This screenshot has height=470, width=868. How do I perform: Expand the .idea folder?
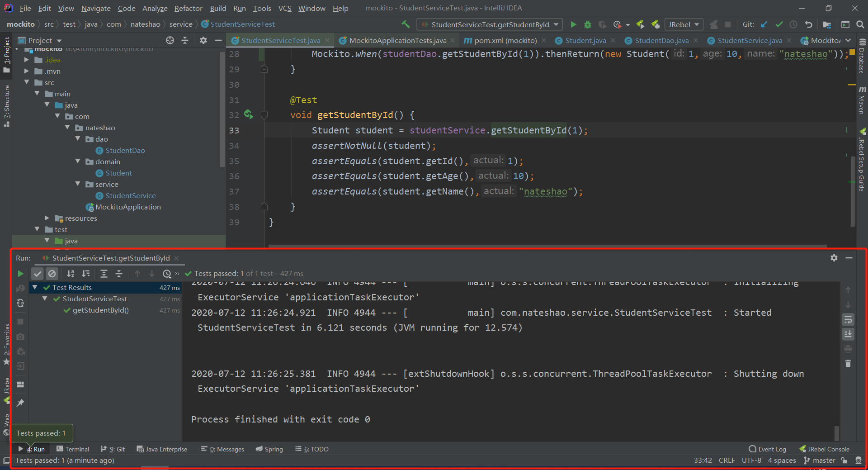tap(26, 60)
